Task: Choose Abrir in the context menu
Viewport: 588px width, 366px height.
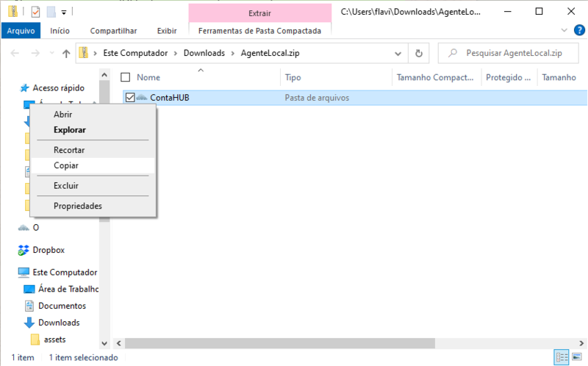Action: pos(93,115)
